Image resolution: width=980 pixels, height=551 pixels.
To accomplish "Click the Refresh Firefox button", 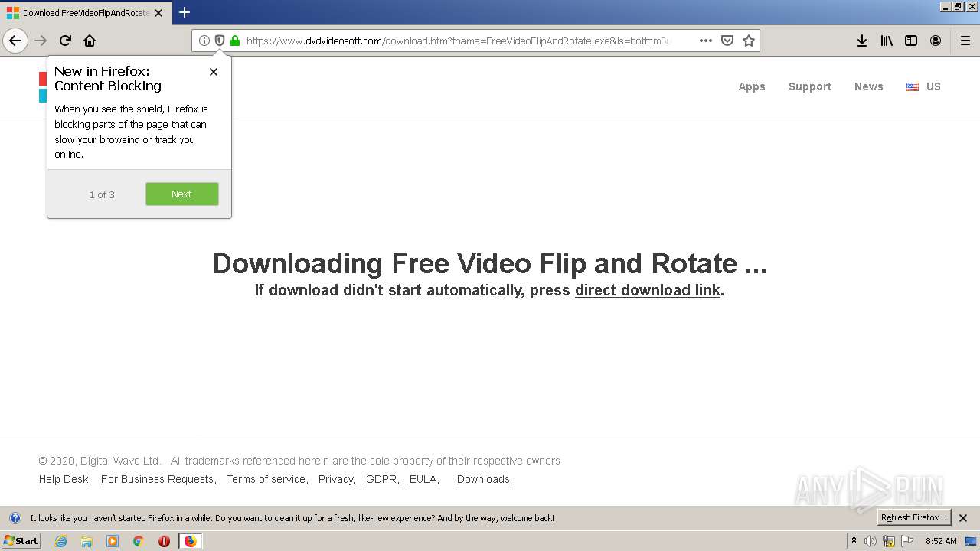I will pos(914,518).
